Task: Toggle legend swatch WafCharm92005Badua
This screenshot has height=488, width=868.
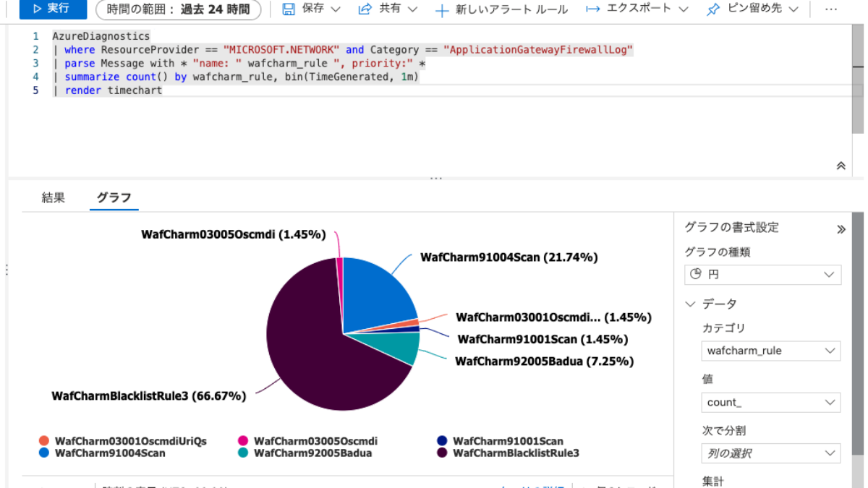Action: [243, 453]
